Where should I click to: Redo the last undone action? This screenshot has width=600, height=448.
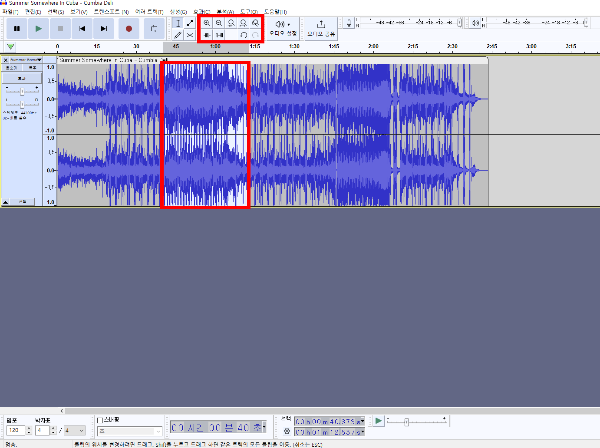256,35
